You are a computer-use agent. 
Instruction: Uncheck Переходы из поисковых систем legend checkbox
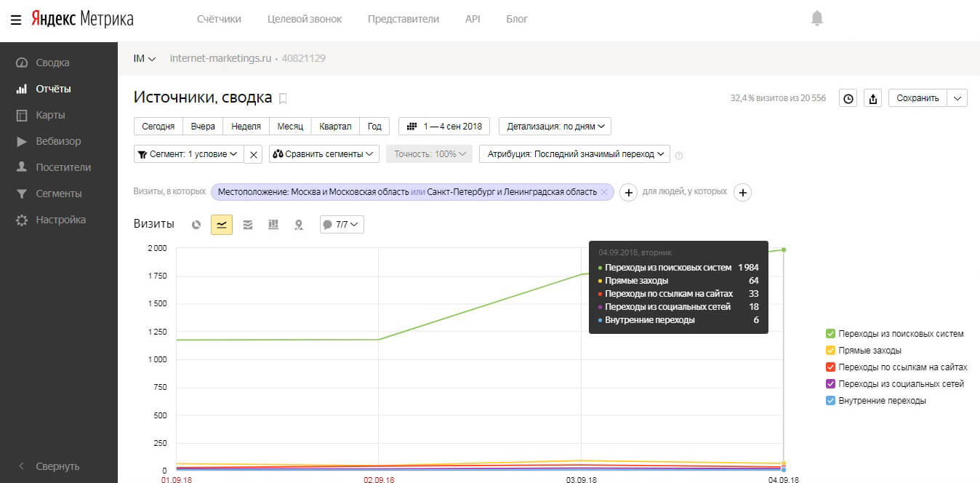coord(830,334)
